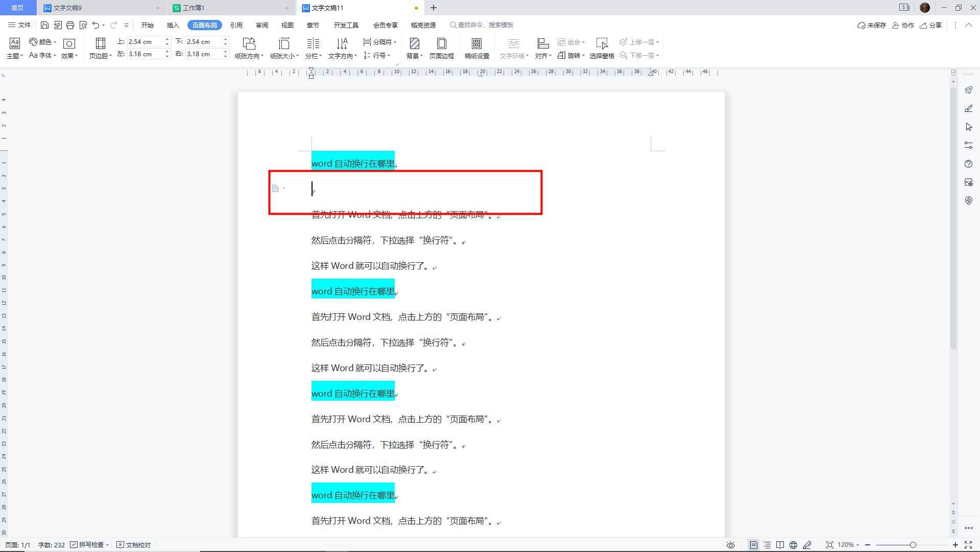Click the 文档校对 document proofing button
The image size is (980, 552).
click(134, 544)
